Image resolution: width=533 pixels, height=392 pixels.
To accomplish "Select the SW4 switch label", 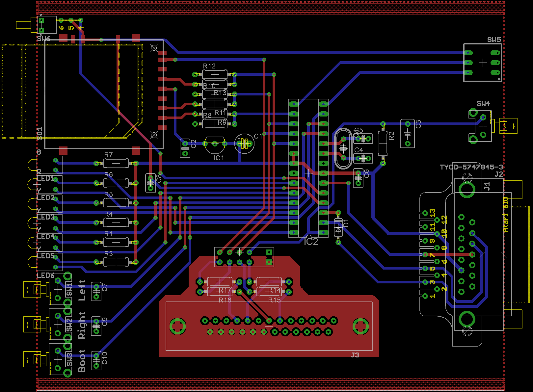I will 483,104.
